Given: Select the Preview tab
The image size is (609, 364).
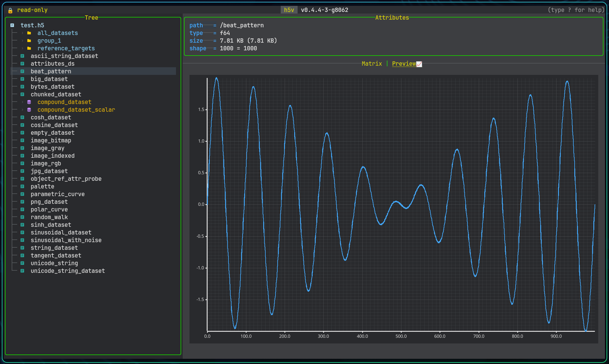Looking at the screenshot, I should point(404,64).
